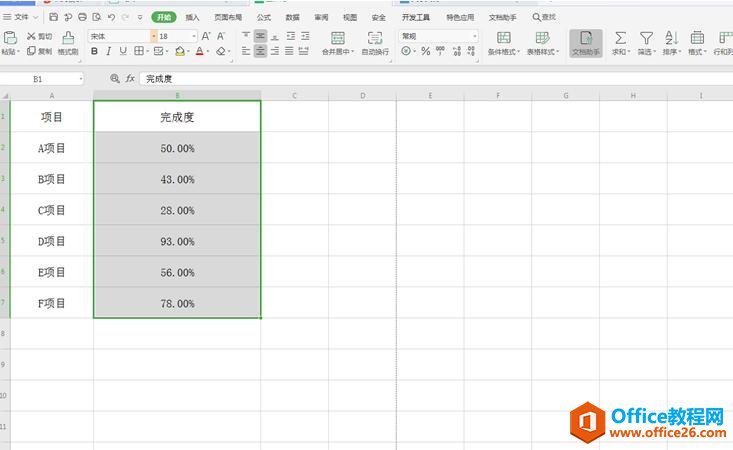Click the Filter (筛选) funnel icon

point(647,38)
